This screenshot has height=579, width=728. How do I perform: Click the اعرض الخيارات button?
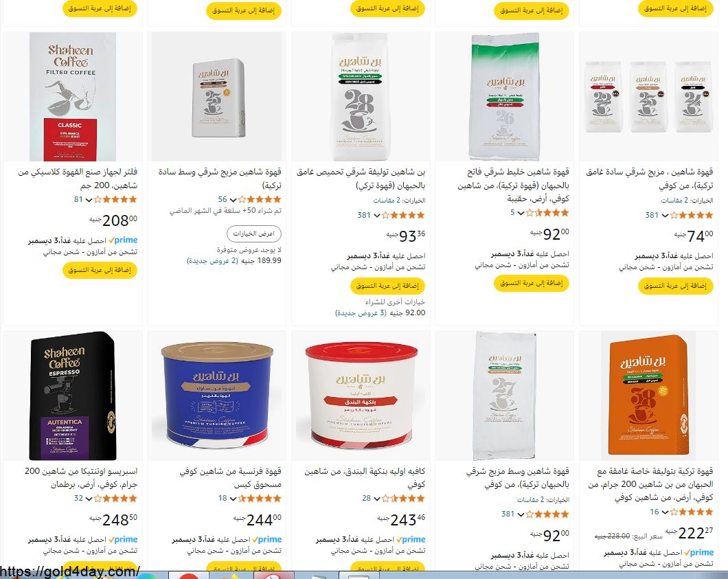click(254, 234)
